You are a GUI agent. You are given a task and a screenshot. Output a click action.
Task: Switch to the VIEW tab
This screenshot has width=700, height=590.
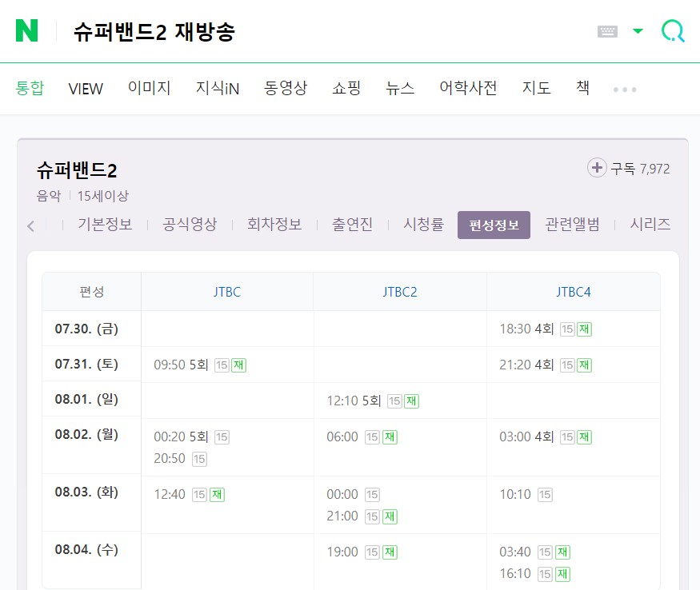86,89
